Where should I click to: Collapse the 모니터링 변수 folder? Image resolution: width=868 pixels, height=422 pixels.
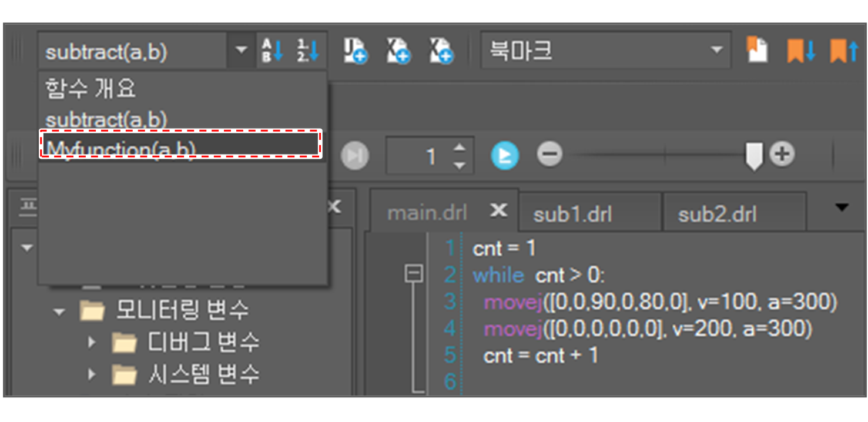pyautogui.click(x=59, y=311)
